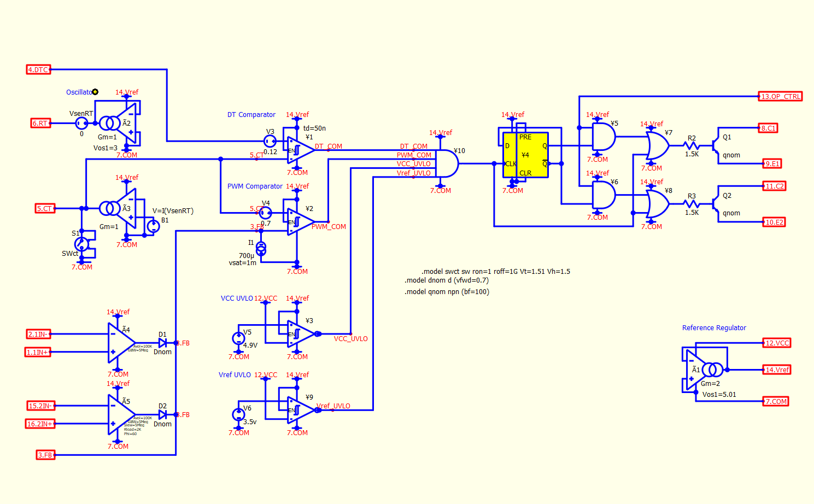Select the switch S1 symbol
814x504 pixels.
tap(81, 244)
